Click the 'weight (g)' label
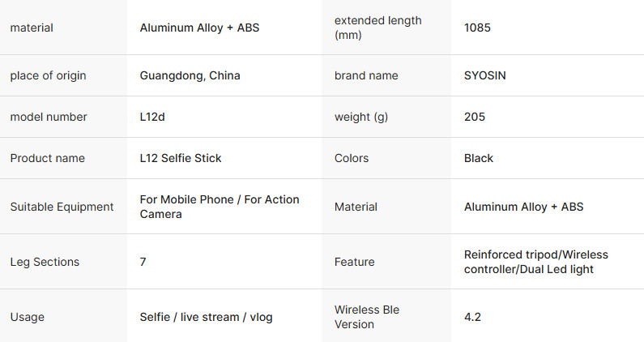 coord(361,118)
